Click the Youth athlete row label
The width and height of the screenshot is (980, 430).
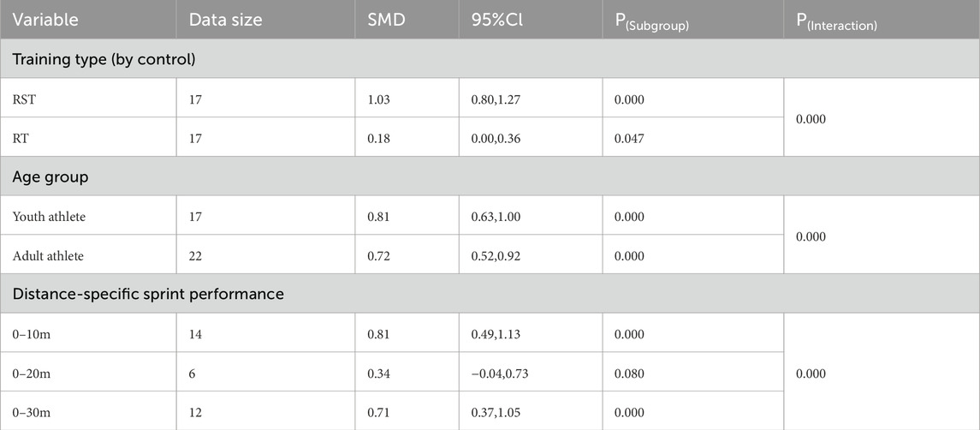[49, 217]
